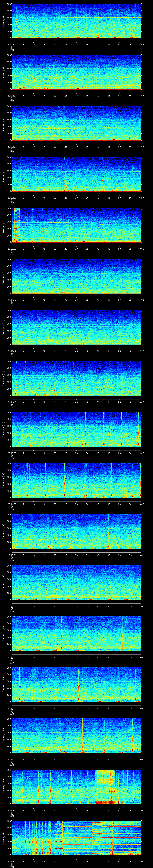Image resolution: width=153 pixels, height=868 pixels.
Task: Select the 20:18:00 start time label
Action: point(12,708)
